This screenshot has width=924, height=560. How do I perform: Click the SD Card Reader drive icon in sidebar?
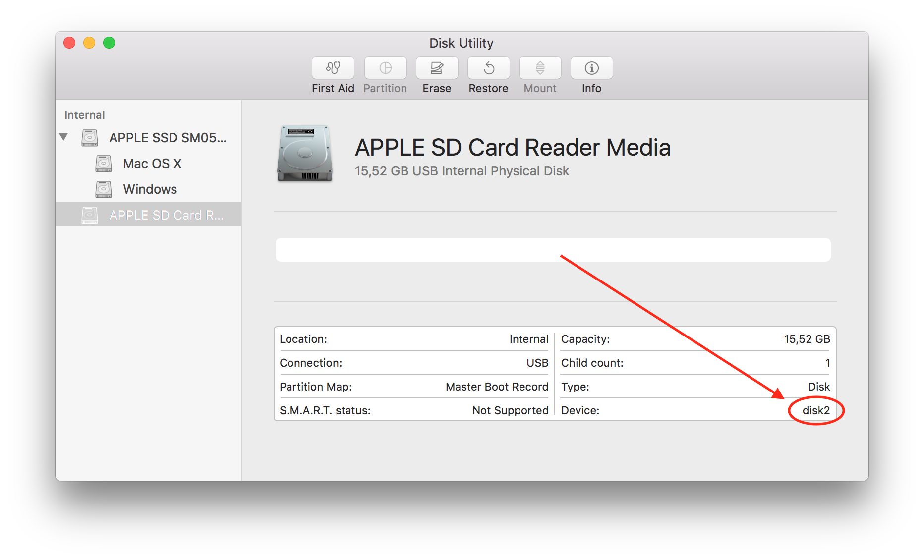click(90, 215)
